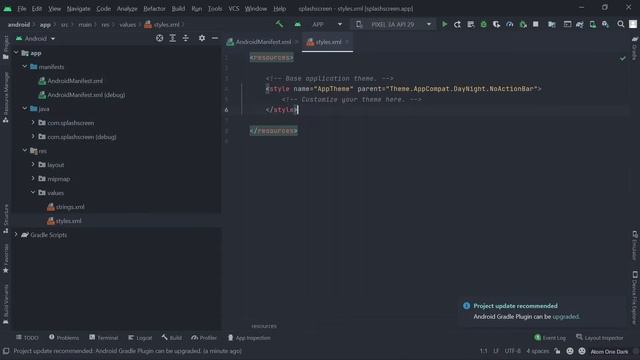Open the Logcat tool window
This screenshot has height=360, width=640.
click(x=140, y=338)
